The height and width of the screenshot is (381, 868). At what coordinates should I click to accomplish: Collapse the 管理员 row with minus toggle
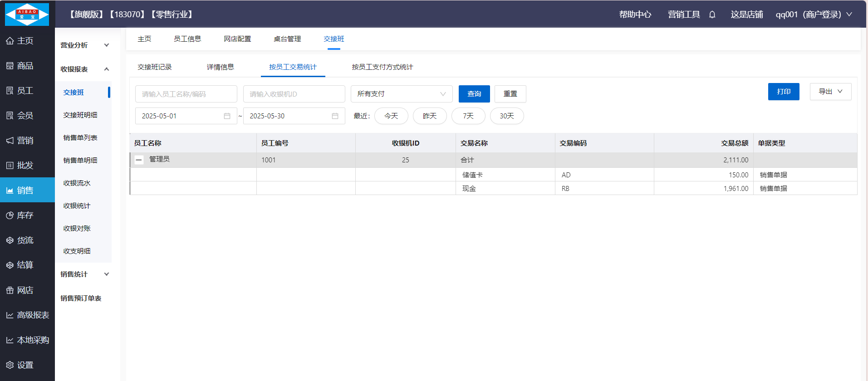[139, 160]
